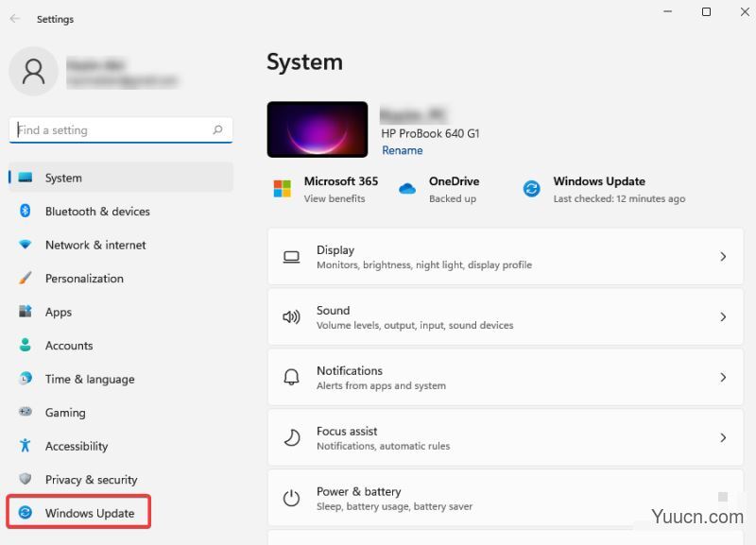This screenshot has width=756, height=545.
Task: Click the search magnifier icon
Action: coord(218,129)
